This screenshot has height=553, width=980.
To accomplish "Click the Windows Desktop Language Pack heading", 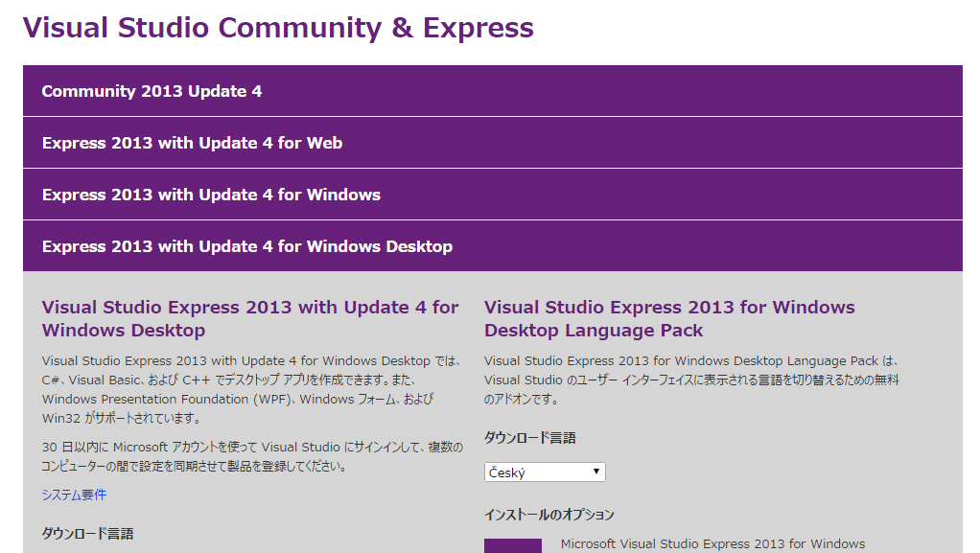I will 668,318.
